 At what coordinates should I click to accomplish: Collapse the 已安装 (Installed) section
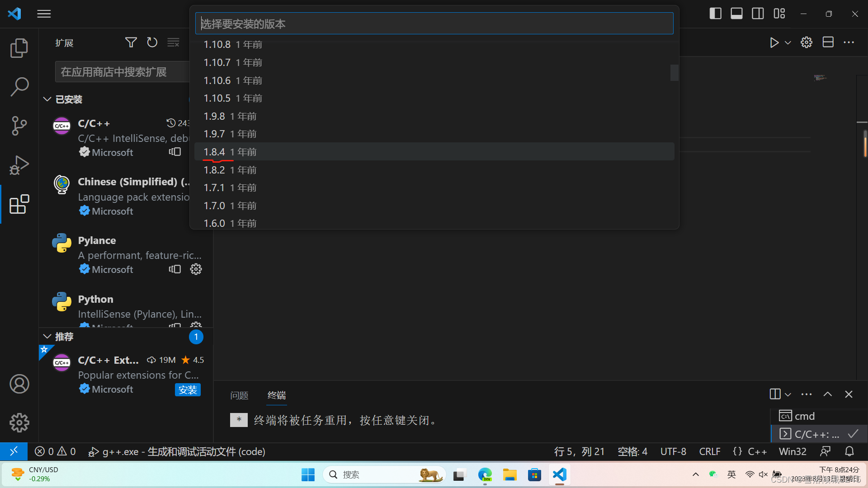point(47,99)
